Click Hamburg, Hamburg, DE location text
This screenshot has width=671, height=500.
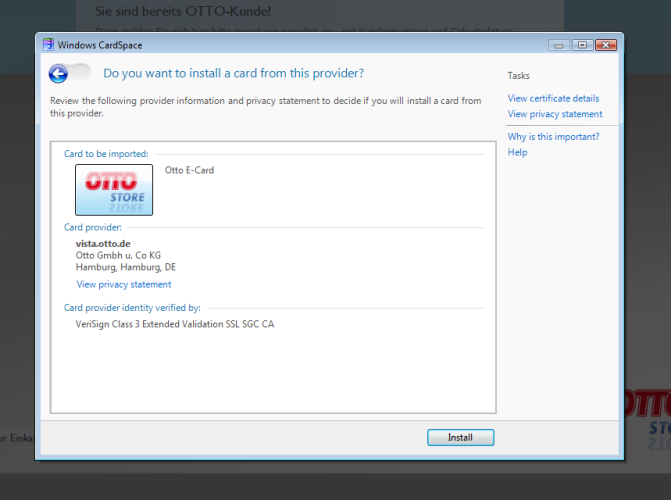[125, 267]
